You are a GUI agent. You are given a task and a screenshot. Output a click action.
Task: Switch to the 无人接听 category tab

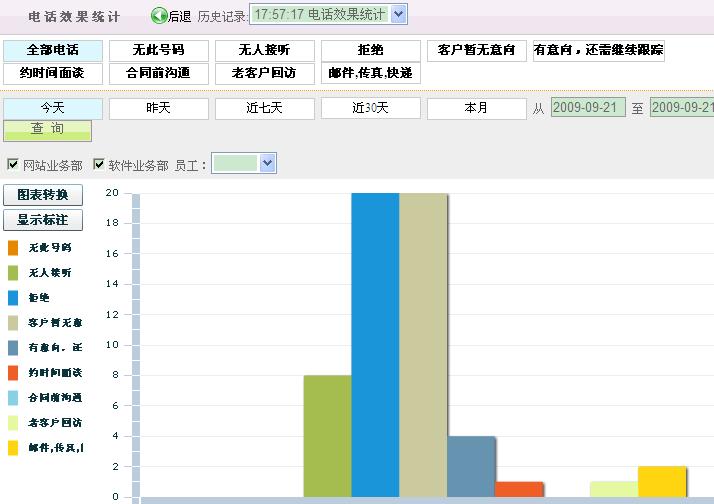tap(265, 51)
